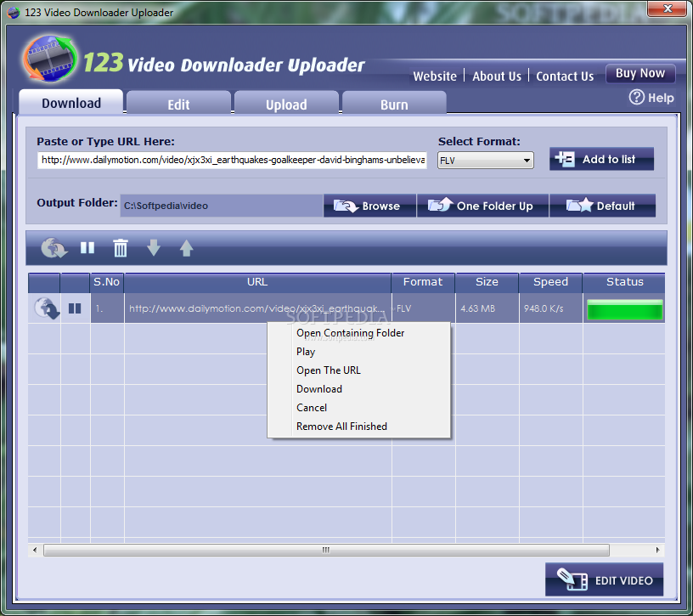Viewport: 693px width, 616px height.
Task: Click the 4.63 MB size cell
Action: point(487,308)
